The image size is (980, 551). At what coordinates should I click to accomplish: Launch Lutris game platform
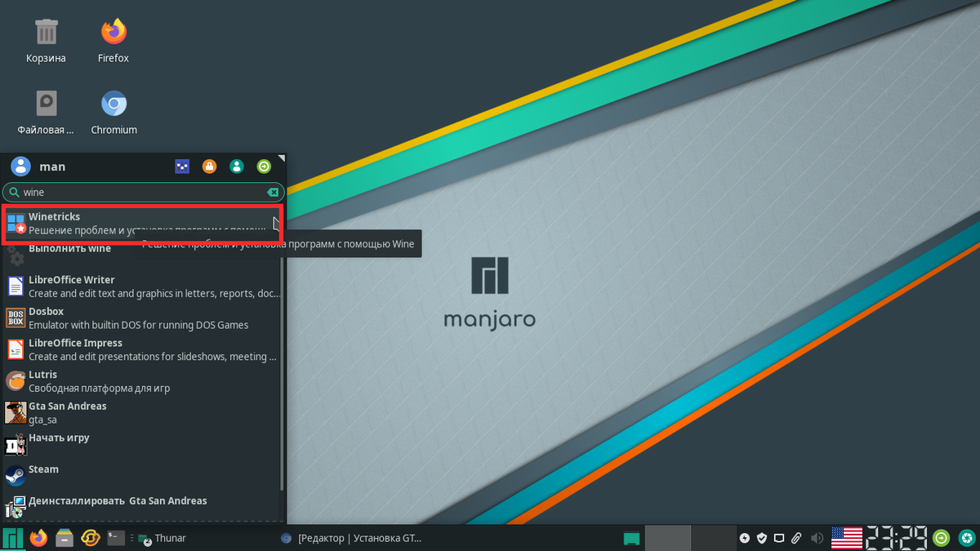142,381
